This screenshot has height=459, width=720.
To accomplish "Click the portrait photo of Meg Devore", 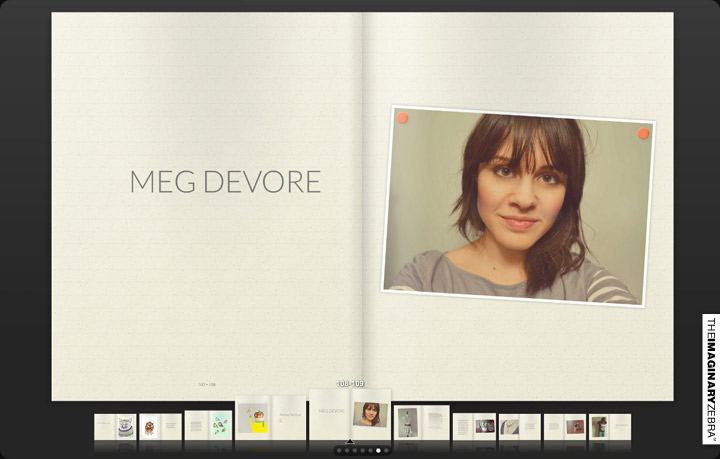I will (x=517, y=205).
